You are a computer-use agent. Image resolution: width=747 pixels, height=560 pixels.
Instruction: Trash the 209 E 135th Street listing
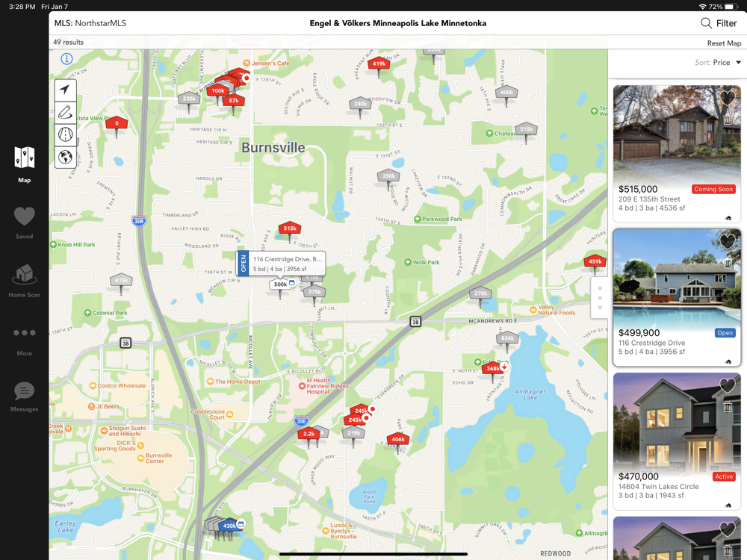[728, 119]
